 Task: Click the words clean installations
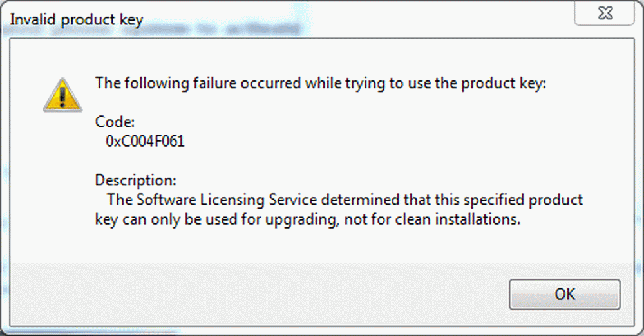457,219
